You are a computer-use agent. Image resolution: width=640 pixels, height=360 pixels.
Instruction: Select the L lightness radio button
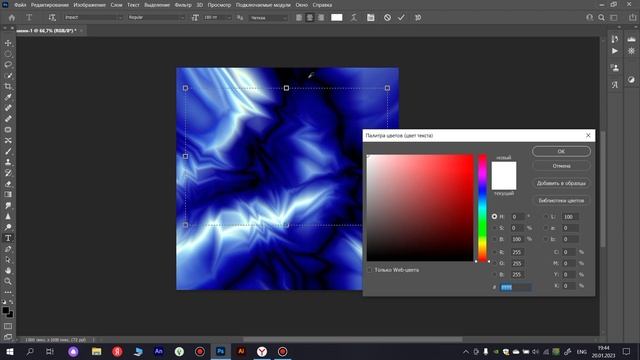546,216
